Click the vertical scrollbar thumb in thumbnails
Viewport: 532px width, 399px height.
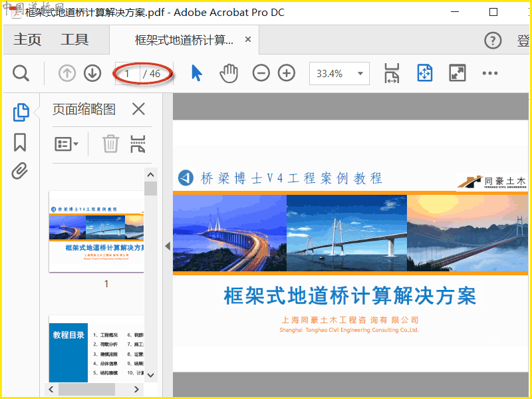151,189
